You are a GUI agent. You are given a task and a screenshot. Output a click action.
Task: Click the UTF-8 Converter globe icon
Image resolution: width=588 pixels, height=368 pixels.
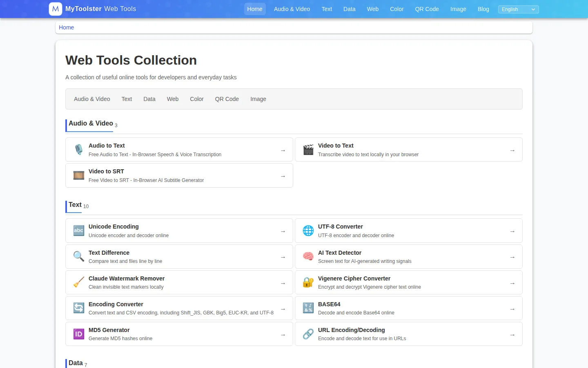[308, 231]
